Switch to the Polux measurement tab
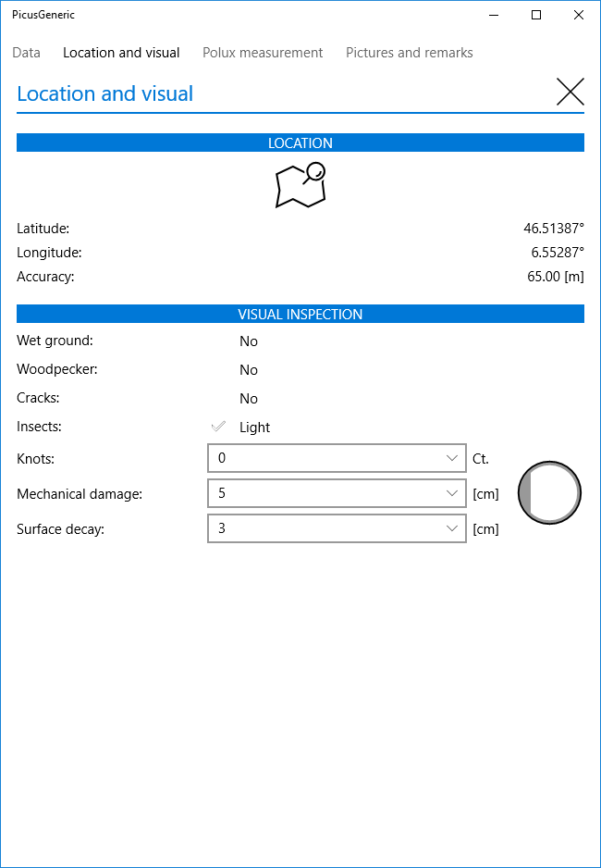The width and height of the screenshot is (601, 868). click(x=263, y=53)
